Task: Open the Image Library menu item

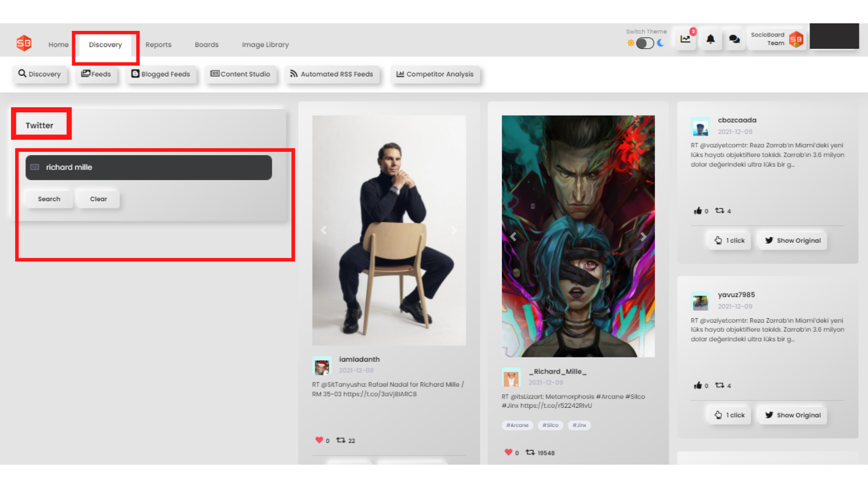Action: coord(265,44)
